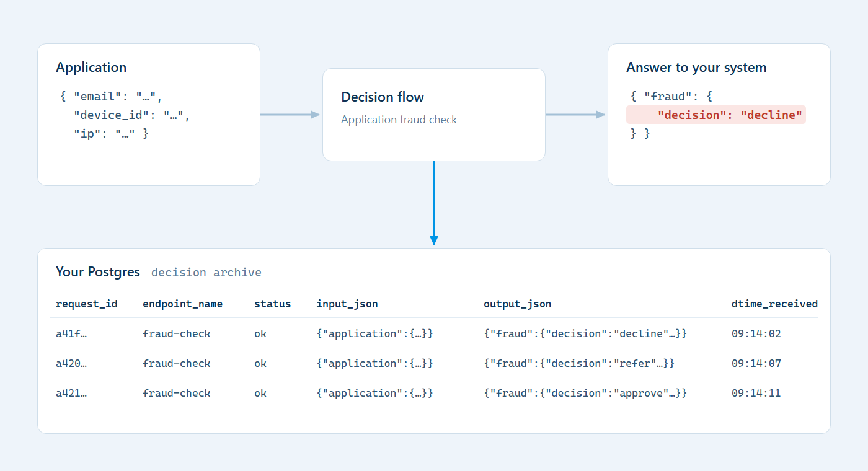Select request ID a420… in the table

[71, 363]
